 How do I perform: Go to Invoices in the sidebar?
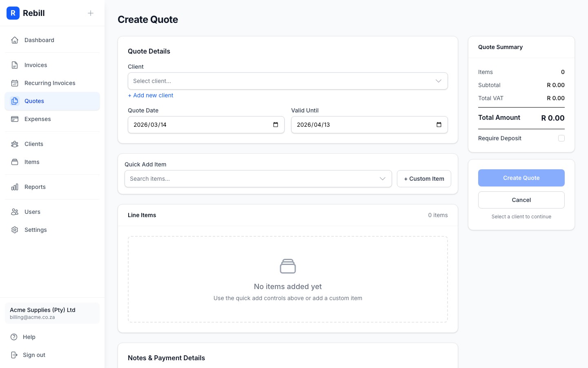click(36, 65)
